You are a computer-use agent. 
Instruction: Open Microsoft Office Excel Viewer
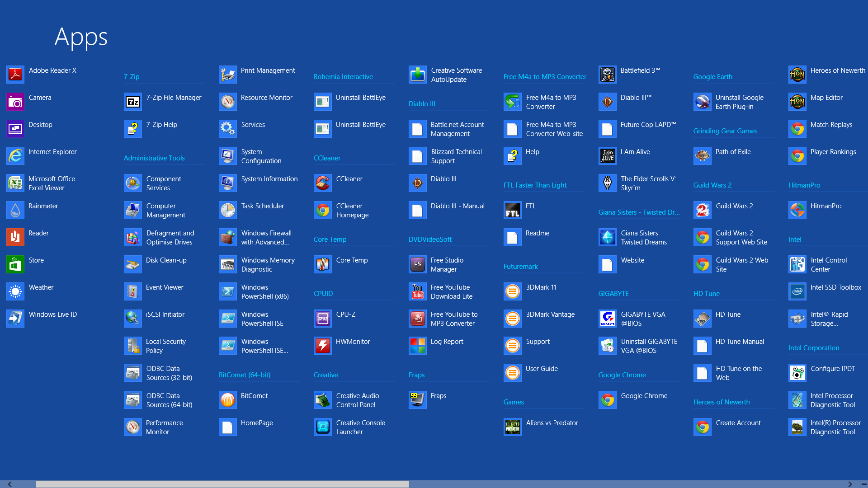point(41,183)
